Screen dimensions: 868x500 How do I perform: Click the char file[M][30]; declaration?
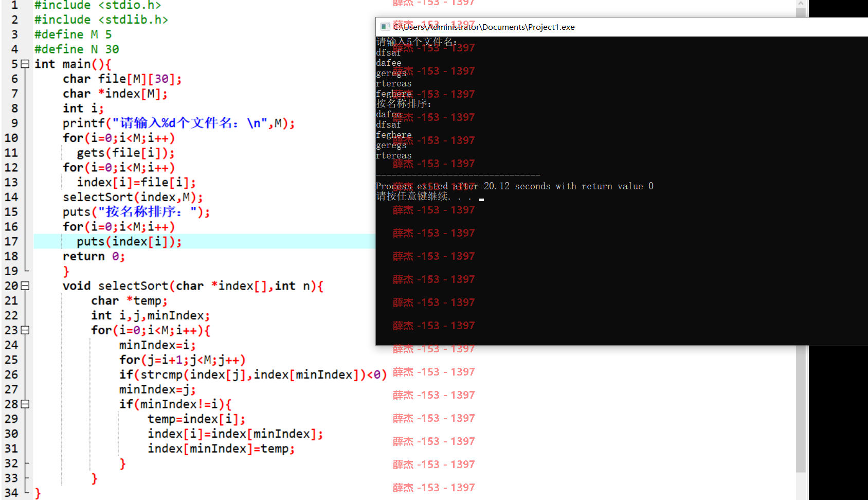click(x=122, y=79)
